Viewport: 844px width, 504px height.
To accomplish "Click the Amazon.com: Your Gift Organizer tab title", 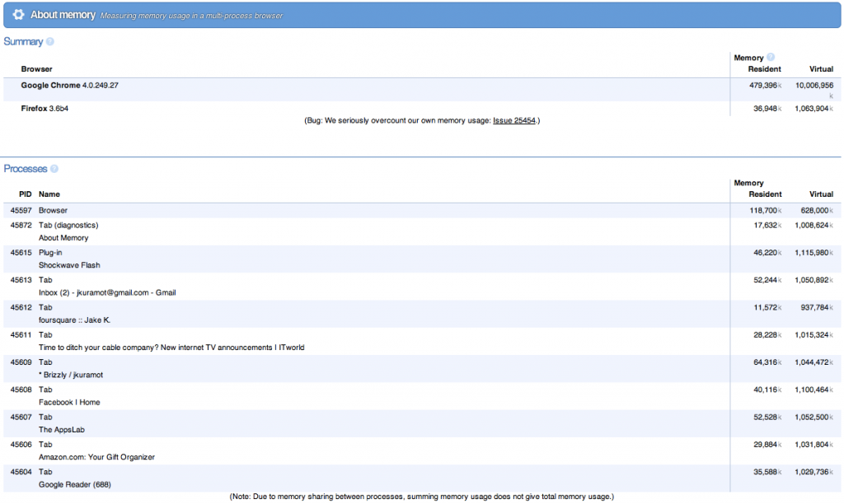I will coord(96,457).
